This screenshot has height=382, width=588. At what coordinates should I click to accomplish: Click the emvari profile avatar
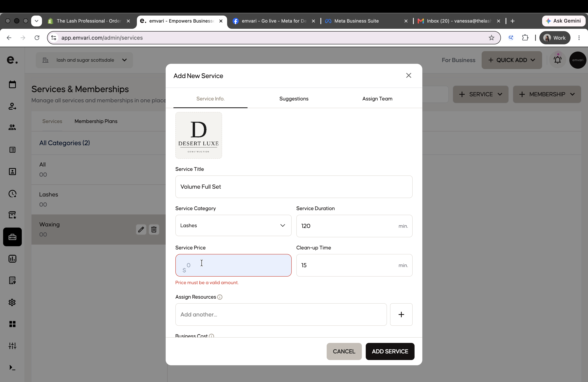point(578,60)
